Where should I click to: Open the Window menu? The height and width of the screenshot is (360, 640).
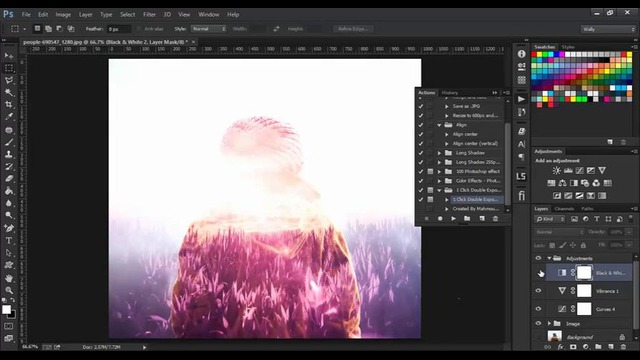[209, 14]
